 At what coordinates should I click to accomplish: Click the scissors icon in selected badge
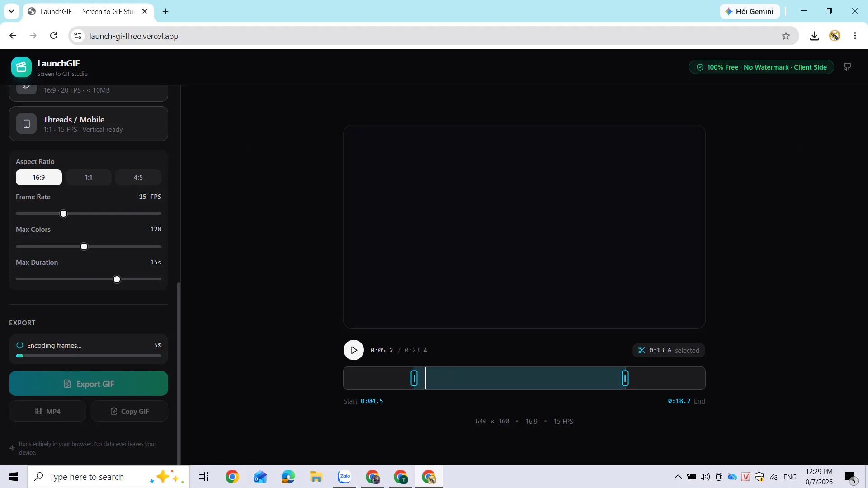pos(642,350)
